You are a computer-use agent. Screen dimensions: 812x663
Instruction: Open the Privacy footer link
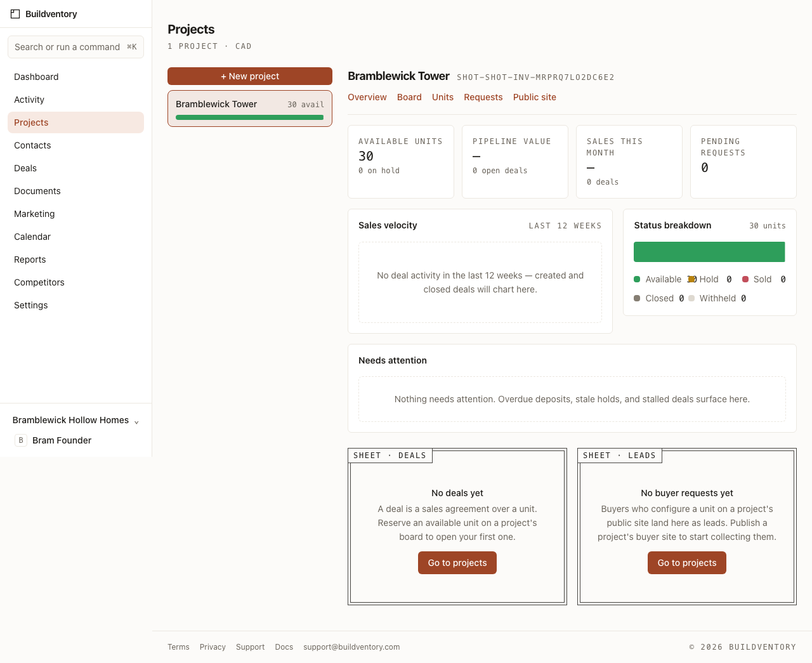click(213, 647)
